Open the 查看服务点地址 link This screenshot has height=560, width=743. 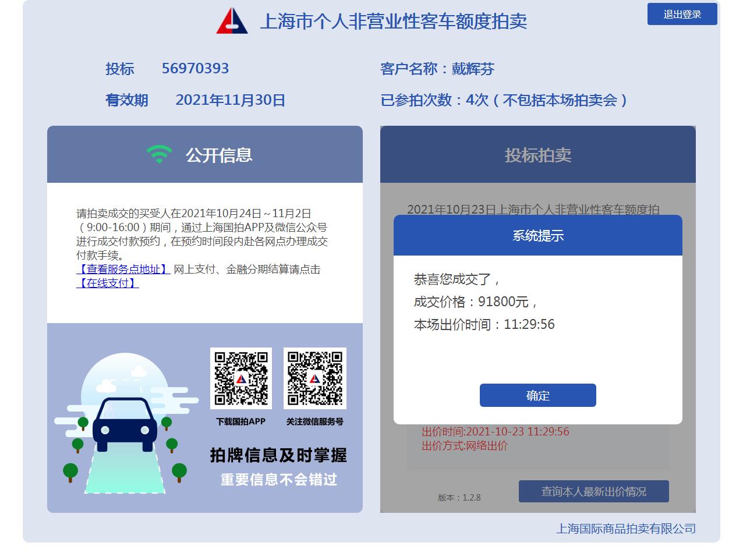[123, 269]
